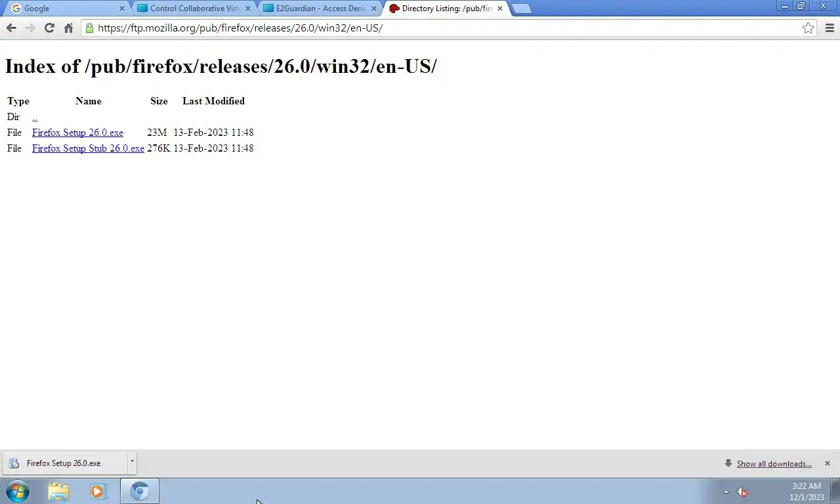Download Firefox Setup 26.0.exe link
Image resolution: width=840 pixels, height=504 pixels.
click(x=77, y=133)
